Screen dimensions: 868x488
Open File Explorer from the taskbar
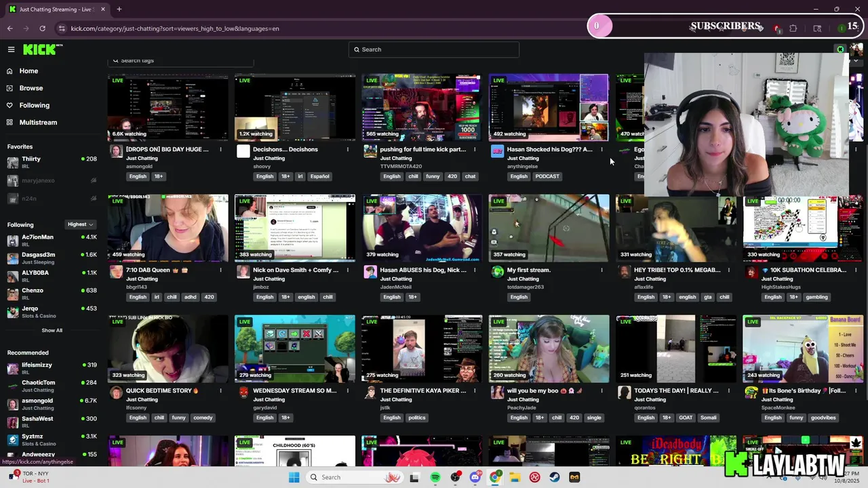515,477
